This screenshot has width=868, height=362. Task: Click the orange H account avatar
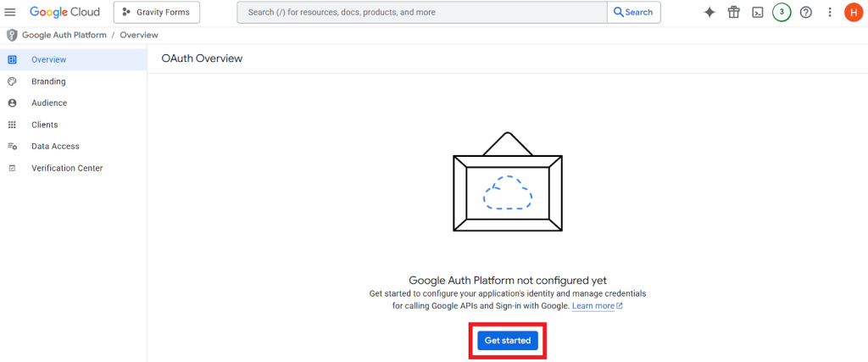pos(854,12)
